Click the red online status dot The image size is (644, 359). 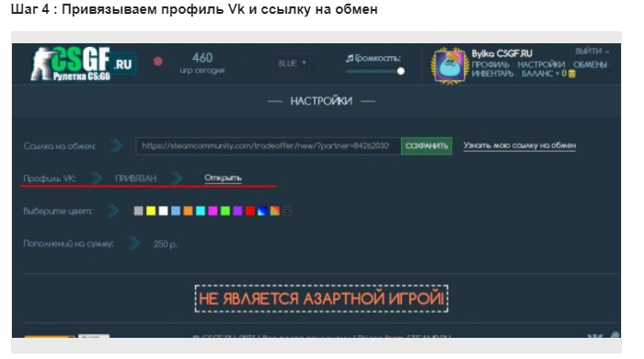157,62
